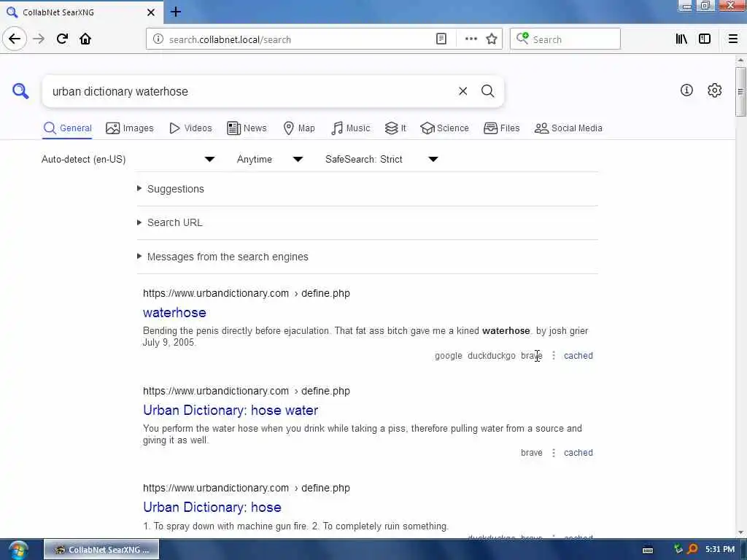Click the Firefox Search box
Screen dimensions: 747x560
[x=565, y=39]
